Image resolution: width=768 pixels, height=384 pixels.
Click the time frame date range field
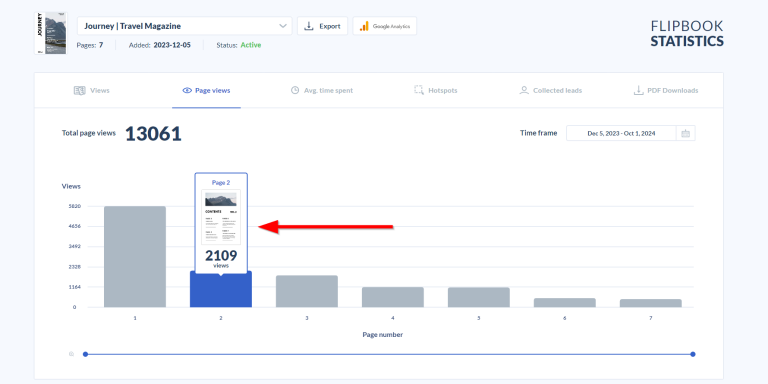621,133
